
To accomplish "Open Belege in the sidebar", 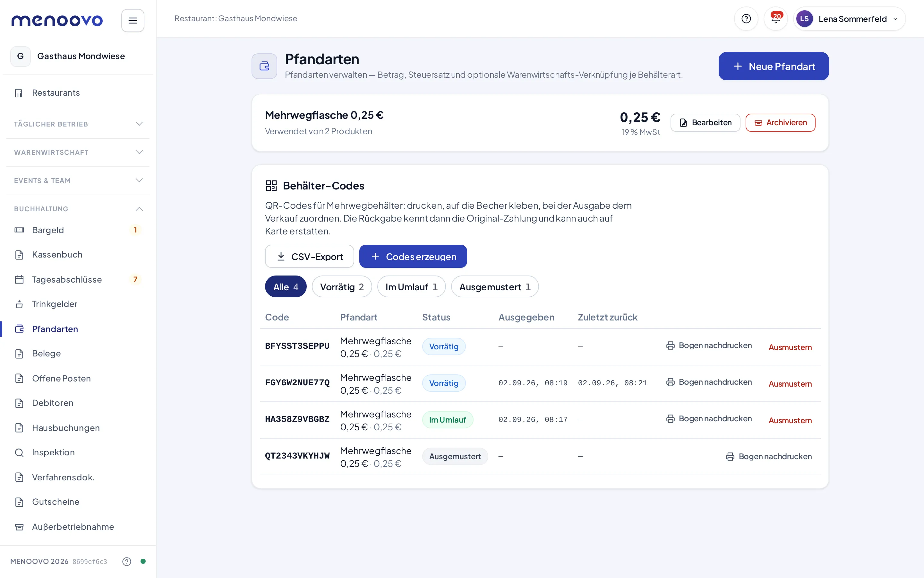I will click(78, 354).
